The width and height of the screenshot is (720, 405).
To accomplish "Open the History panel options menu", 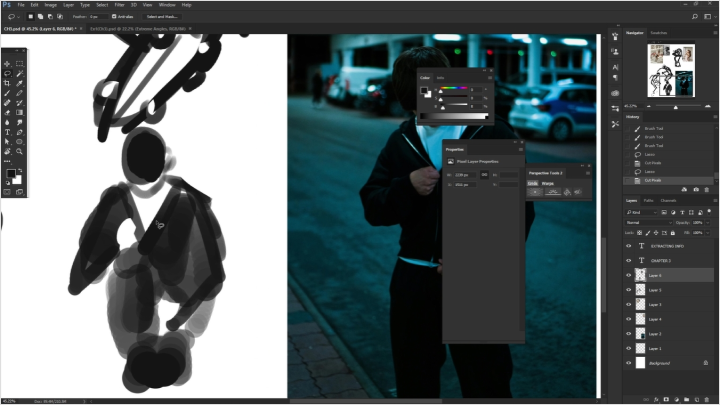I will [x=714, y=117].
